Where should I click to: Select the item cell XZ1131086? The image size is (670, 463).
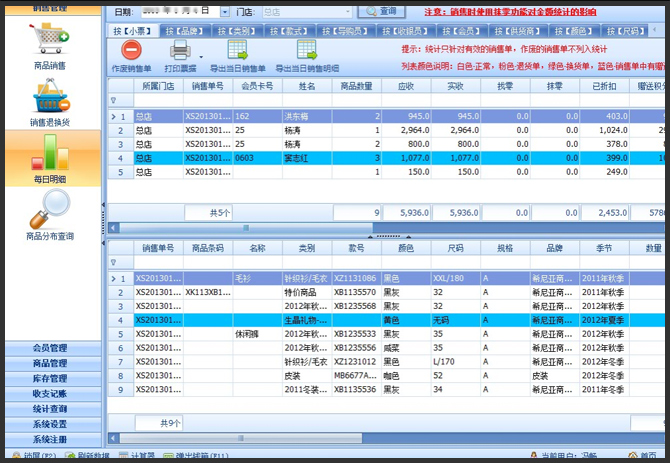tap(356, 278)
